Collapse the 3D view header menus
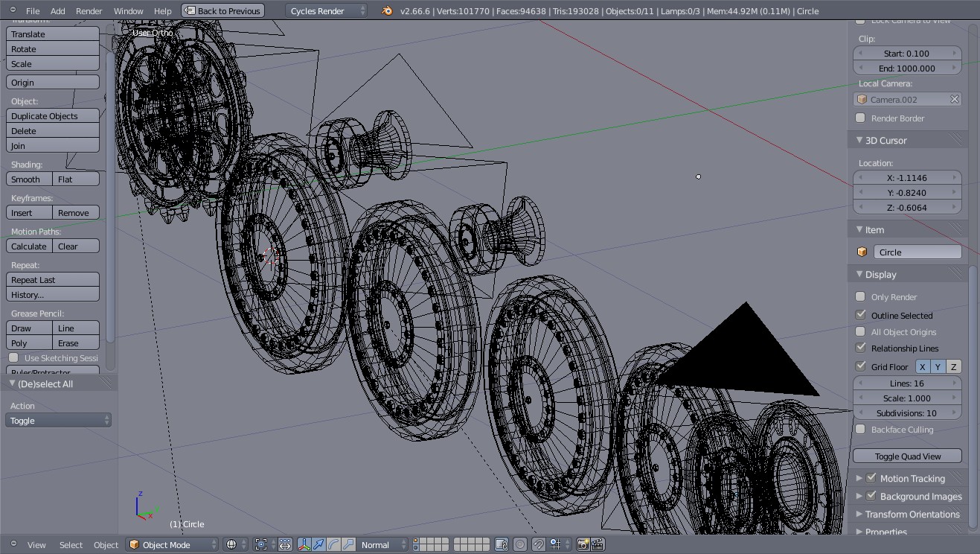 pyautogui.click(x=13, y=544)
